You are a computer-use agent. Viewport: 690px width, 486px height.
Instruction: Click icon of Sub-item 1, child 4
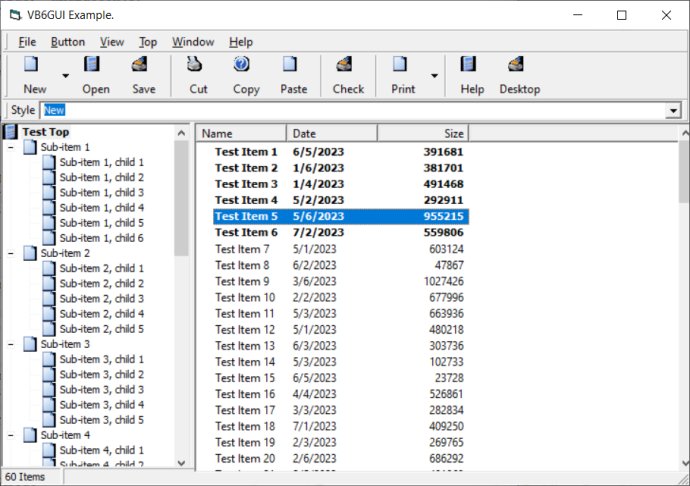49,208
